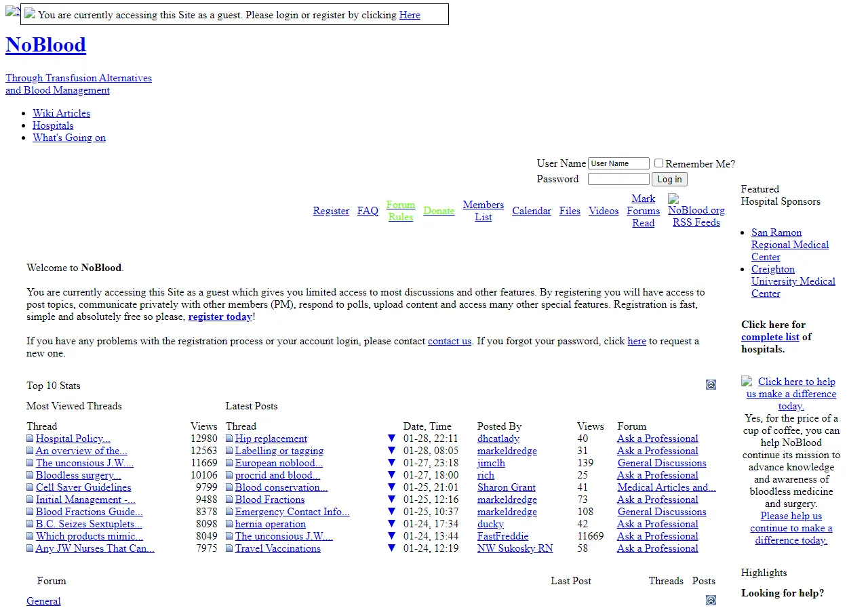868x610 pixels.
Task: Click the 'contact us' link
Action: pos(450,341)
